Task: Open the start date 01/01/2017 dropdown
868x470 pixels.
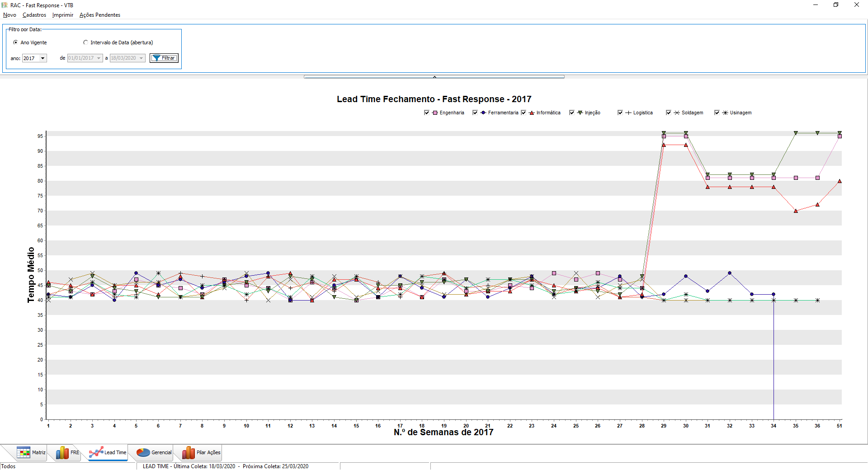Action: pos(99,58)
